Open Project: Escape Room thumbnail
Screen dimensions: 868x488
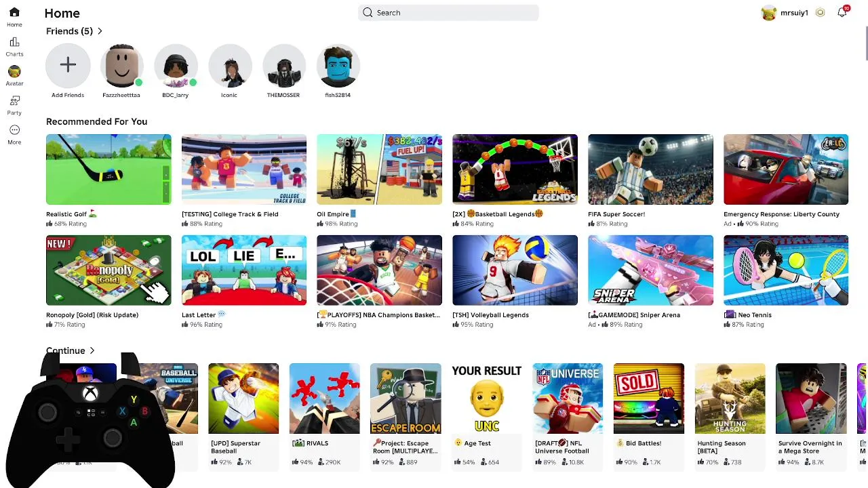406,399
